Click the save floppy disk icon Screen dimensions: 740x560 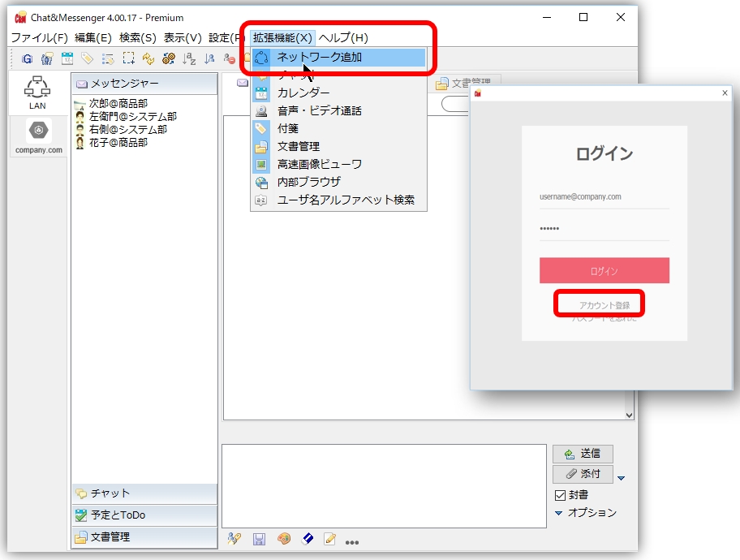[x=259, y=539]
